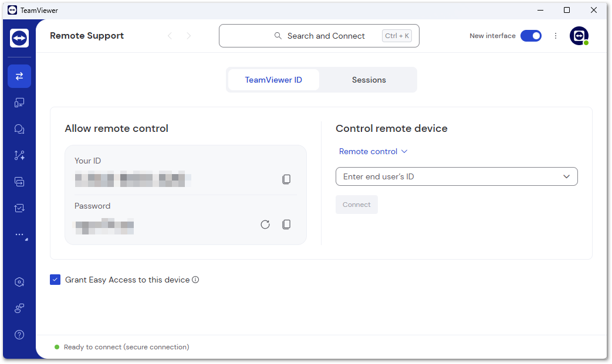
Task: Click the title bar TeamViewer app icon
Action: (12, 10)
